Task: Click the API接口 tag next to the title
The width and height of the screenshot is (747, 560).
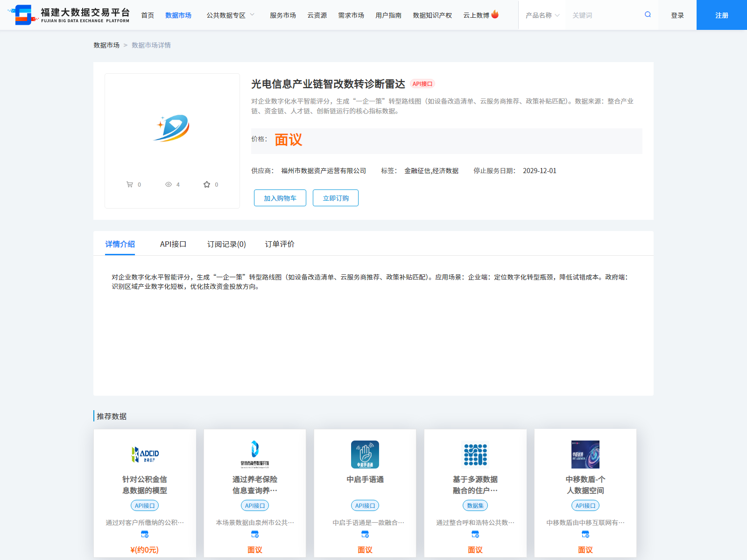Action: point(423,84)
